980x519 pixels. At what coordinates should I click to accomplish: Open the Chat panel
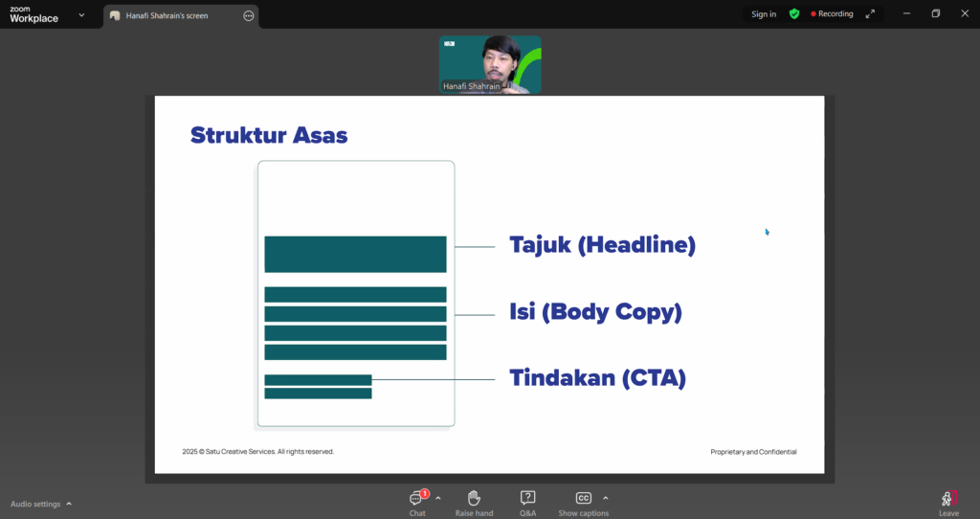point(417,504)
